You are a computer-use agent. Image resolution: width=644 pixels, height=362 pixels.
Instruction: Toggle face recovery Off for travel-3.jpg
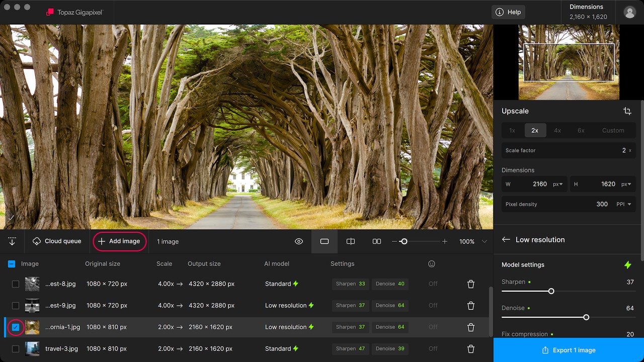coord(433,349)
